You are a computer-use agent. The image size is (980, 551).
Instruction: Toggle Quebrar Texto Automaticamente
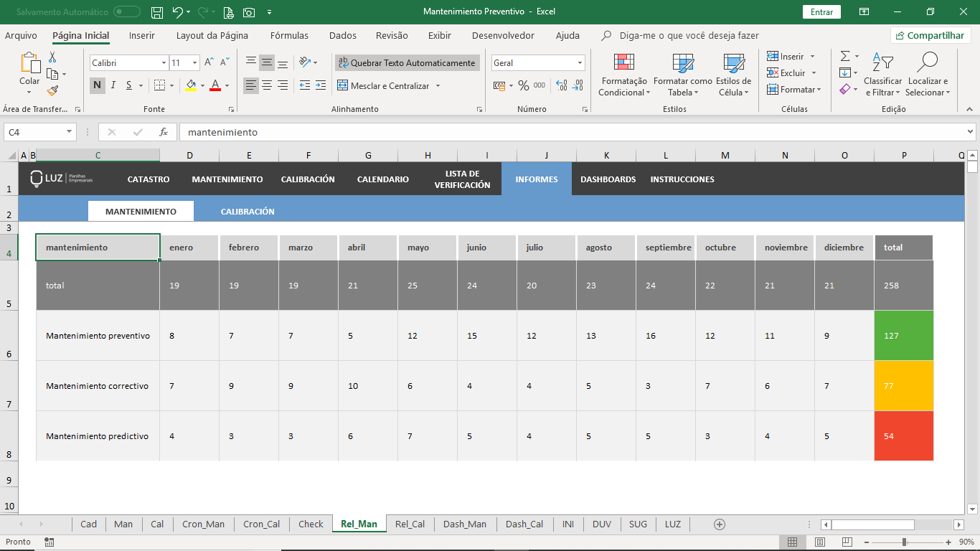coord(407,63)
